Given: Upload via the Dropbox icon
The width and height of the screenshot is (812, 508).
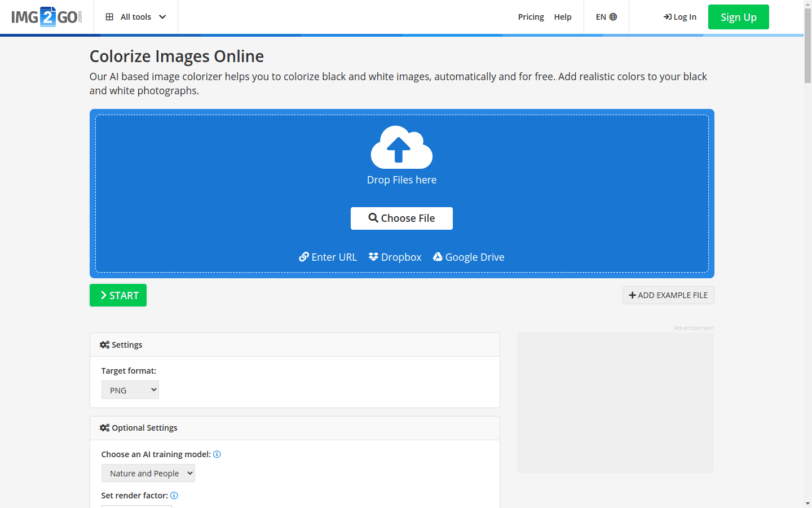Looking at the screenshot, I should coord(373,256).
